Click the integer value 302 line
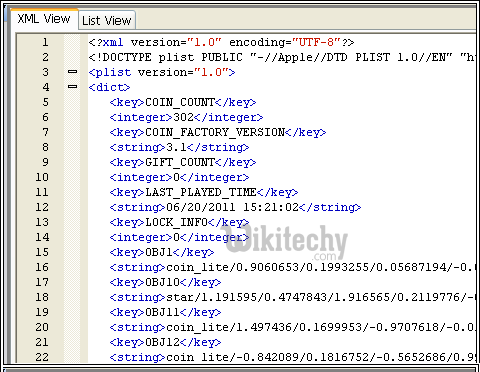 coord(186,117)
